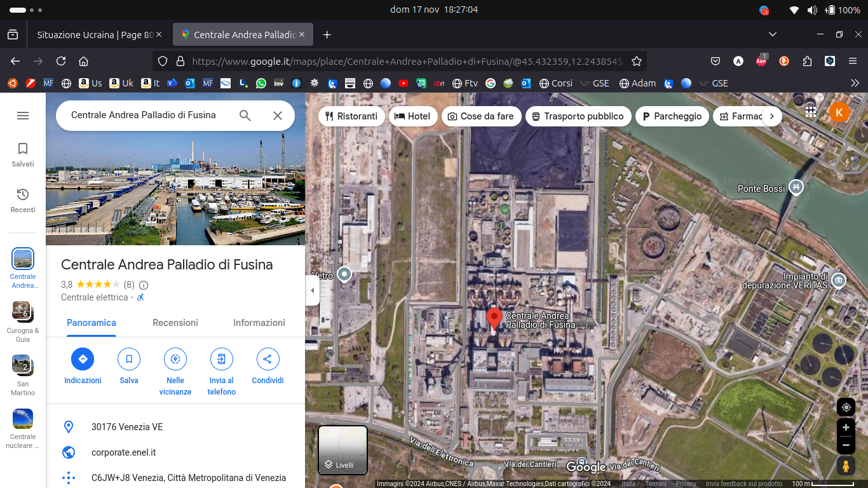Select Centrale Andrea recent thumbnail
Image resolution: width=868 pixels, height=488 pixels.
coord(23,269)
